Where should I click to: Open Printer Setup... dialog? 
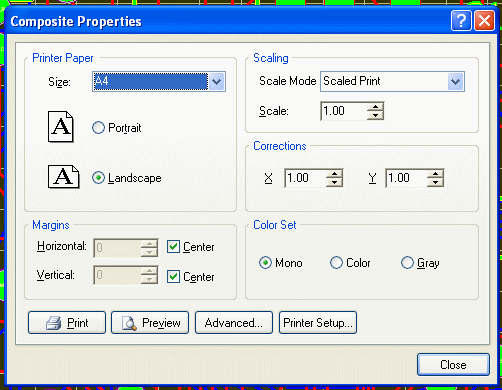[x=318, y=323]
